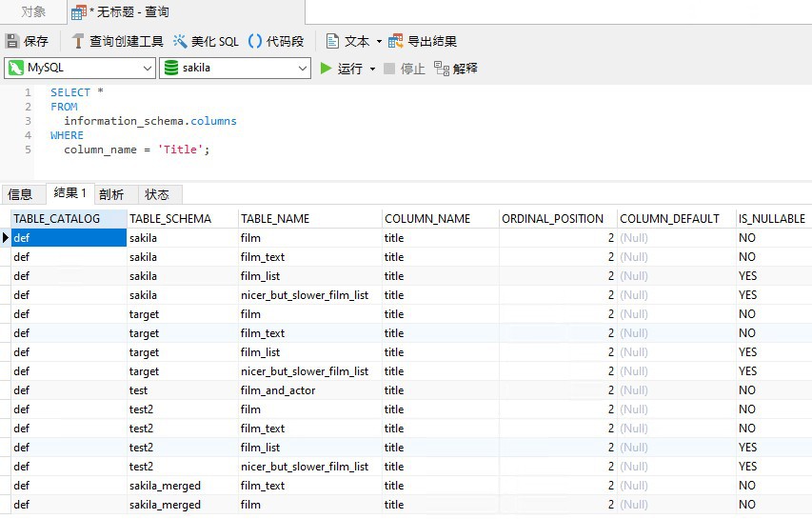Click the information_schema.columns line in editor
Screen dimensions: 812x519
coord(150,121)
